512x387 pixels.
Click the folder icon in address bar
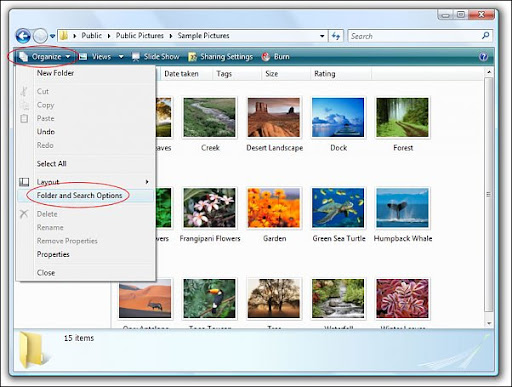coord(64,36)
